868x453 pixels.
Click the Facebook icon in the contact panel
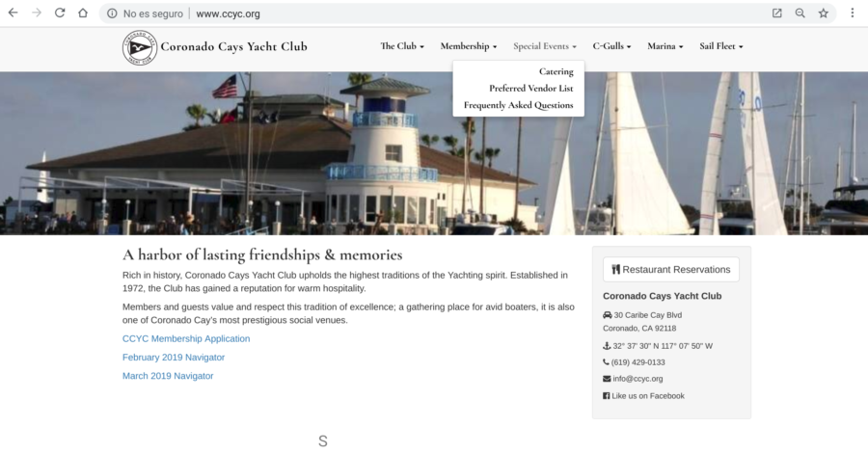pos(607,395)
